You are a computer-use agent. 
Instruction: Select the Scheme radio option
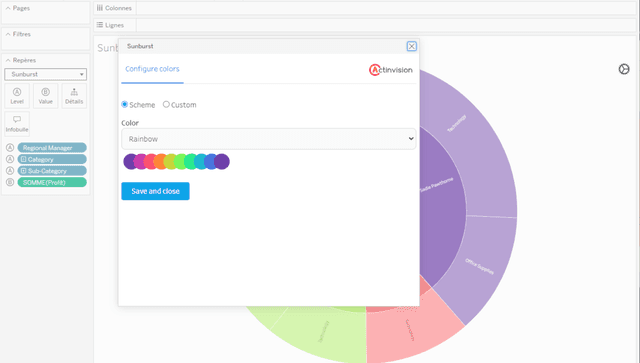[125, 105]
